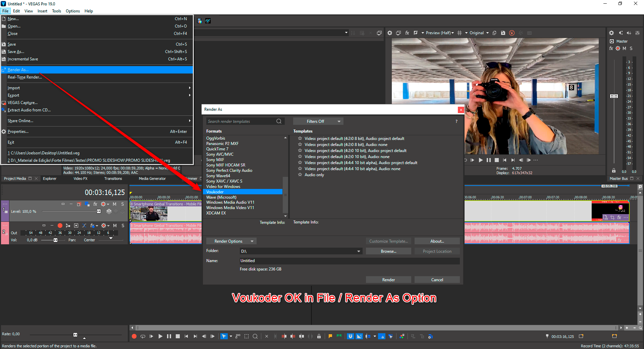Mute video track 1
The width and height of the screenshot is (644, 349).
click(x=115, y=204)
